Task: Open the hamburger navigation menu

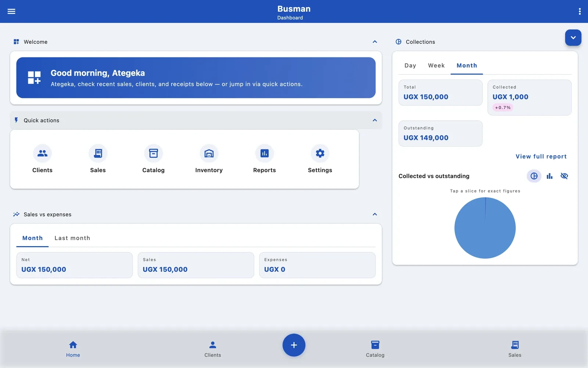Action: click(11, 11)
